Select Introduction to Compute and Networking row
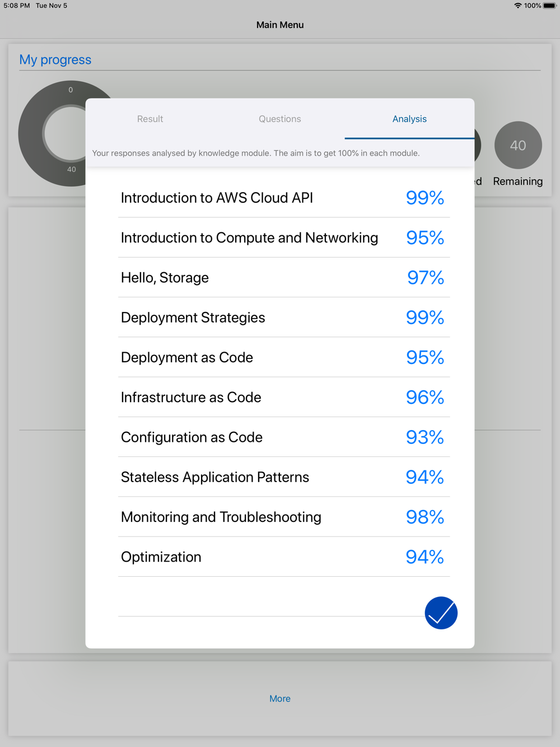Viewport: 560px width, 747px height. point(284,237)
